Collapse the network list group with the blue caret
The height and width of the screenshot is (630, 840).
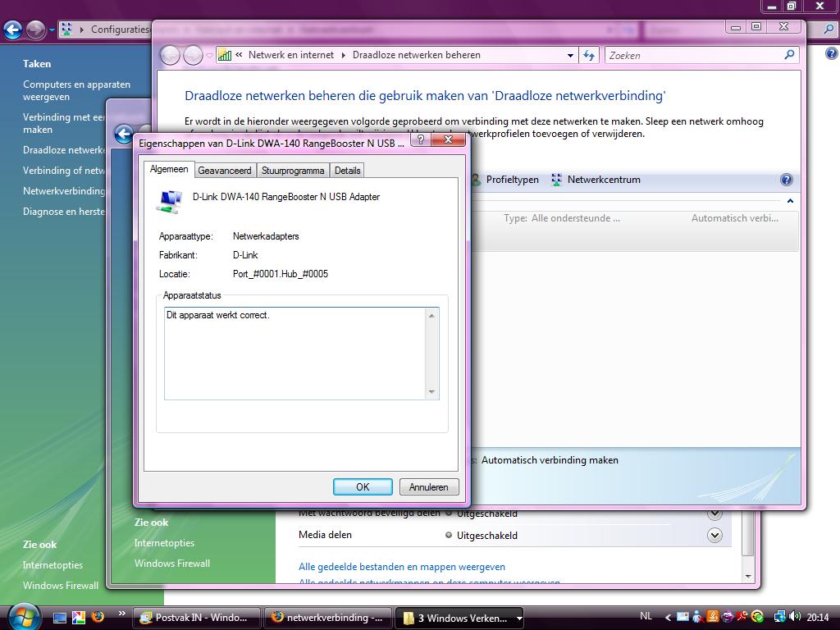[790, 201]
